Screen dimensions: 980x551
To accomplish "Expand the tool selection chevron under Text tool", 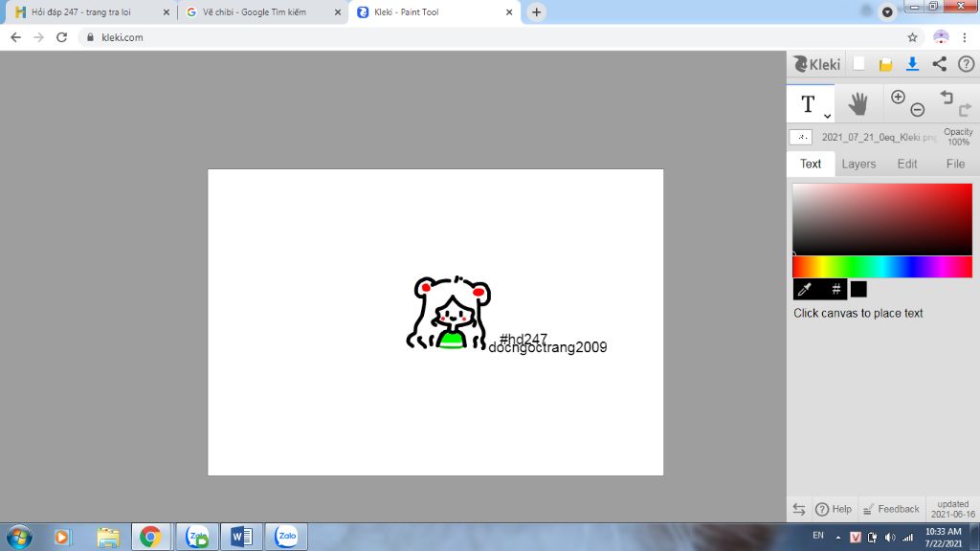I will (827, 116).
